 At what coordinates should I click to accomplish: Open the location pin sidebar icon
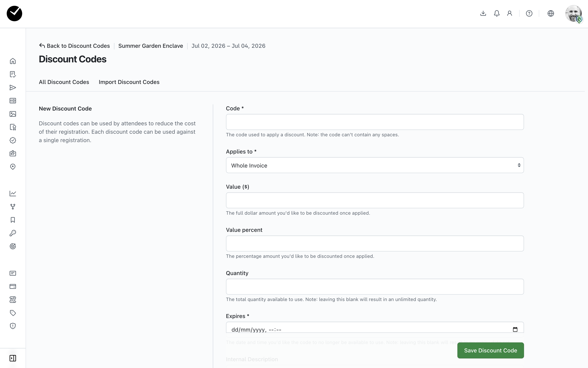point(13,167)
